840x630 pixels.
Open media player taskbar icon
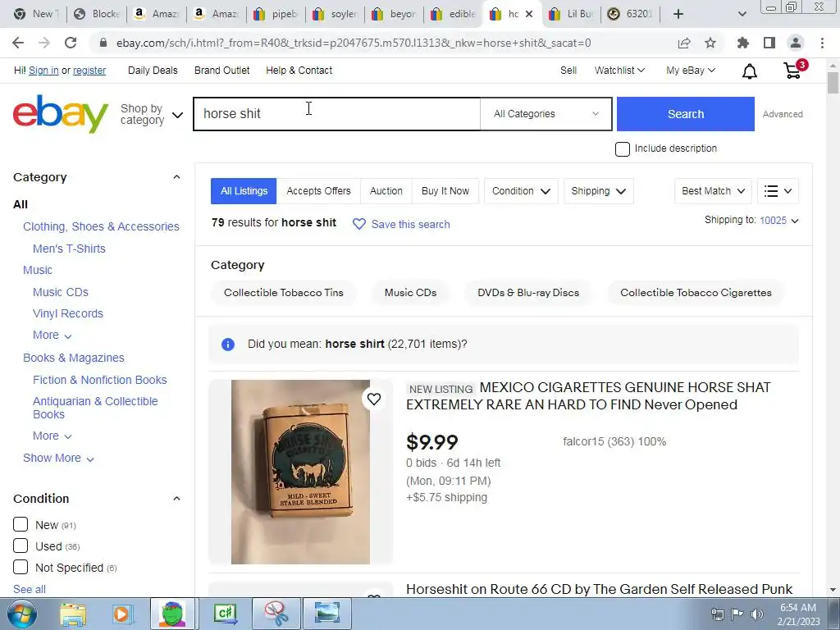pyautogui.click(x=122, y=614)
